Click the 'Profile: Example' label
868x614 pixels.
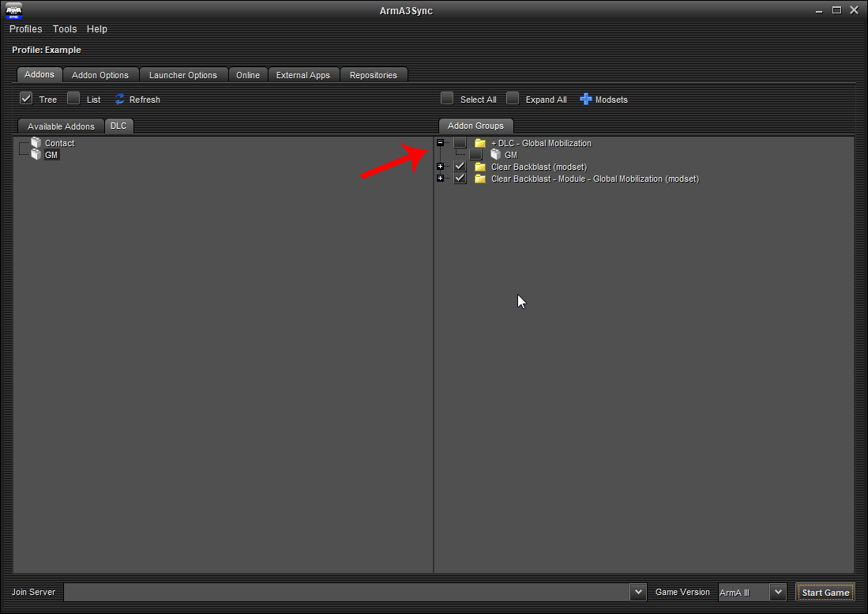[x=47, y=50]
